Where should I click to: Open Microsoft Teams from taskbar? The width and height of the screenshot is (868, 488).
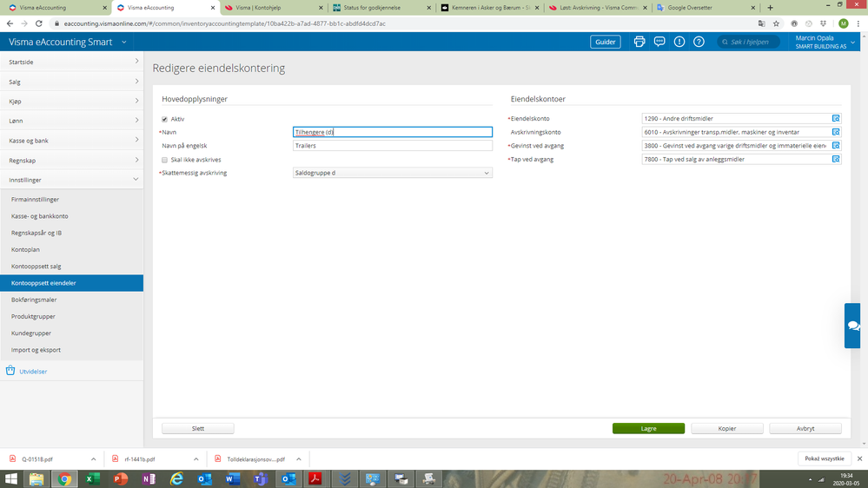260,478
